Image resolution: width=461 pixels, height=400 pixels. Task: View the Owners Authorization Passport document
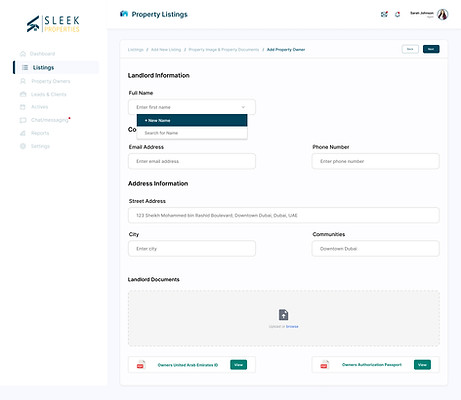tap(422, 365)
